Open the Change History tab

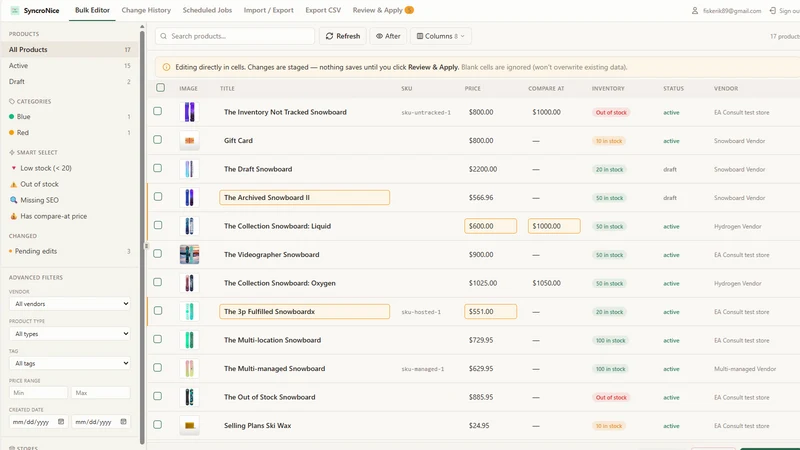(x=146, y=10)
